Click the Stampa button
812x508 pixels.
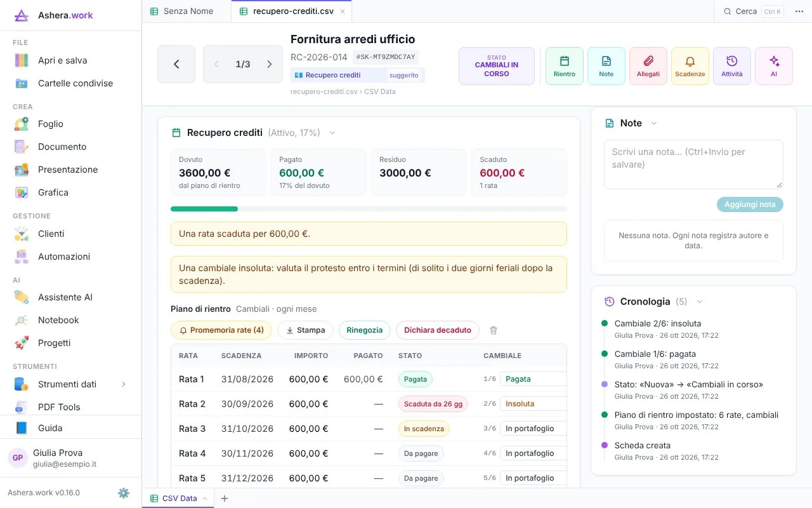coord(305,330)
